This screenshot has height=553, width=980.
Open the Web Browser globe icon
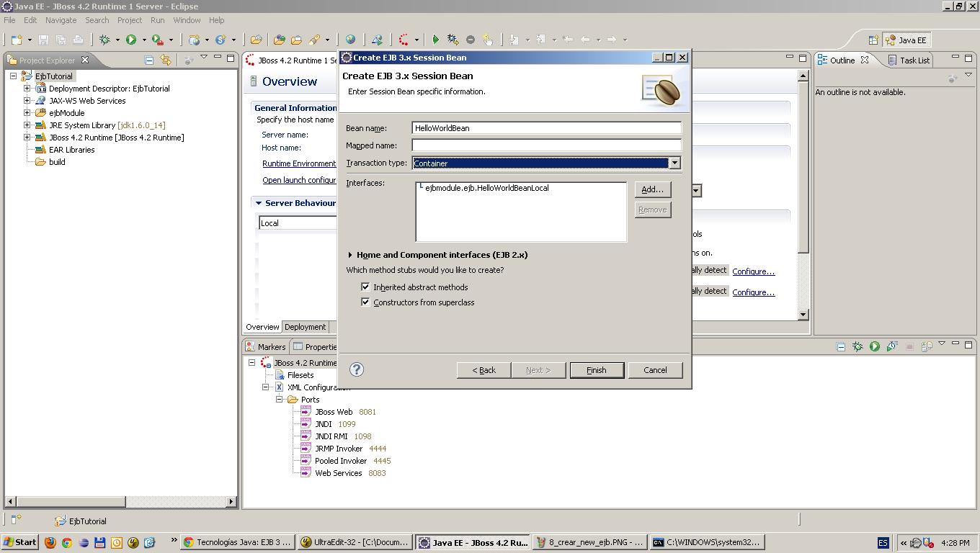tap(350, 40)
